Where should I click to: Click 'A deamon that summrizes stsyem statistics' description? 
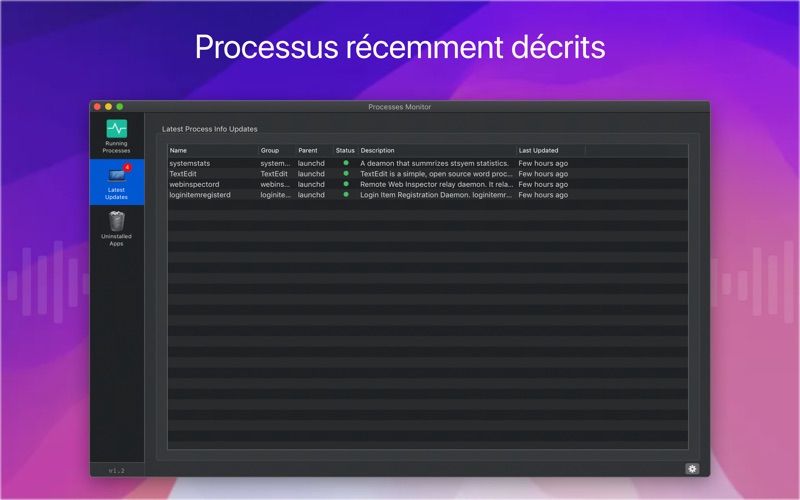[x=435, y=163]
